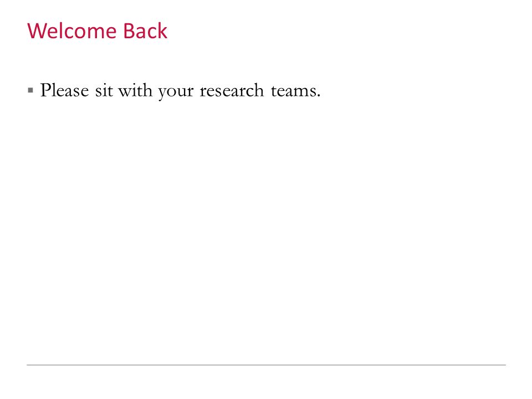The width and height of the screenshot is (532, 399).
Task: Click the word "with" in the bullet
Action: (135, 90)
